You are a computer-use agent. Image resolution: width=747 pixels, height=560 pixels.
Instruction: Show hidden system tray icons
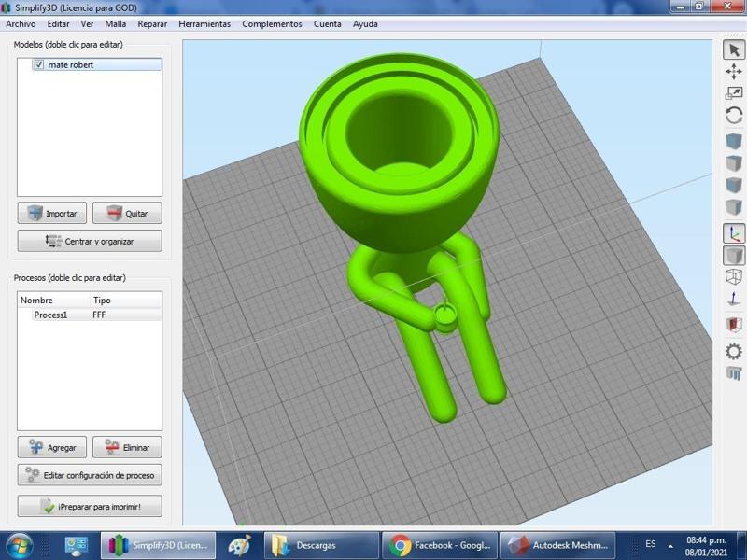tap(670, 546)
